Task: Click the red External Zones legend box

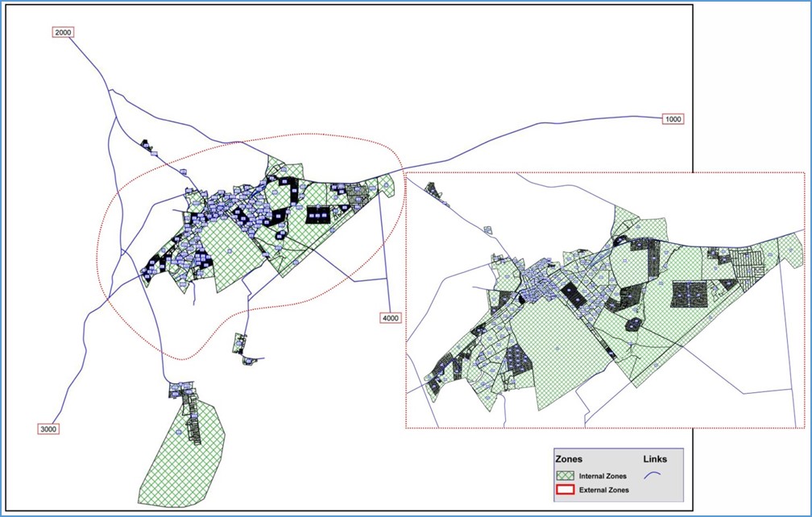Action: pos(569,490)
